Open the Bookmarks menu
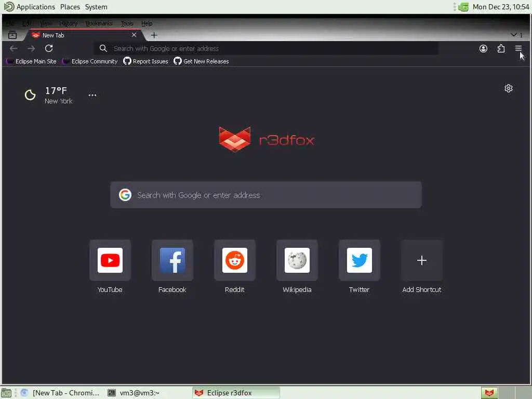The height and width of the screenshot is (399, 532). click(x=99, y=23)
